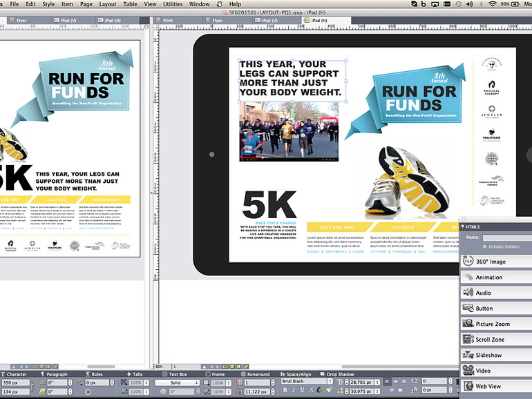The width and height of the screenshot is (532, 399).
Task: Toggle Bold text style
Action: point(285,390)
